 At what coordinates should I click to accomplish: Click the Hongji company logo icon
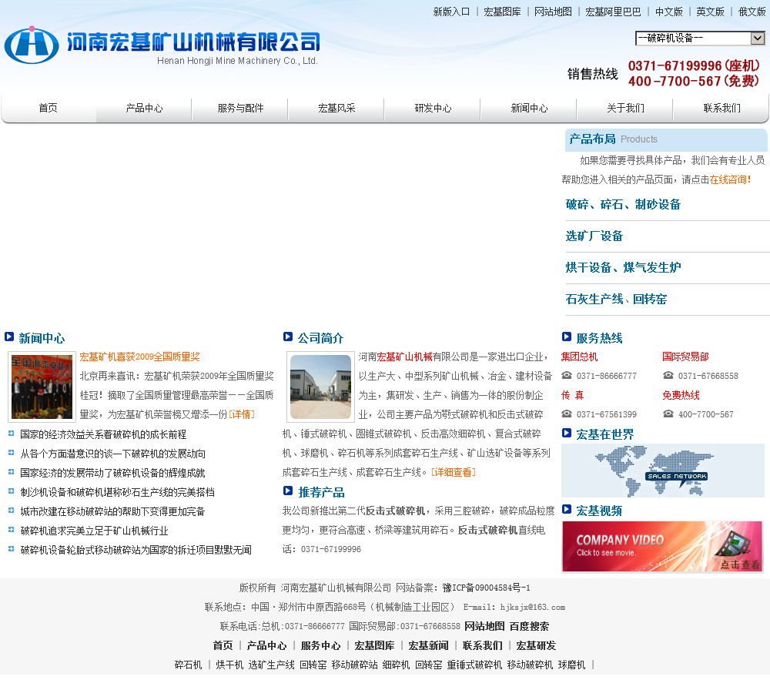(32, 45)
